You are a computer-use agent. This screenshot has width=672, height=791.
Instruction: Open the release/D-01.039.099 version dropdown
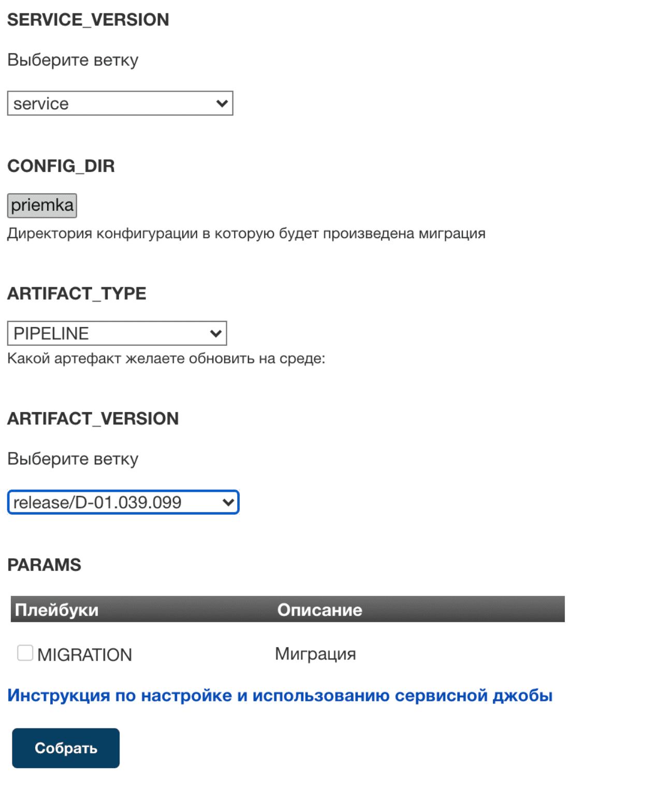123,502
